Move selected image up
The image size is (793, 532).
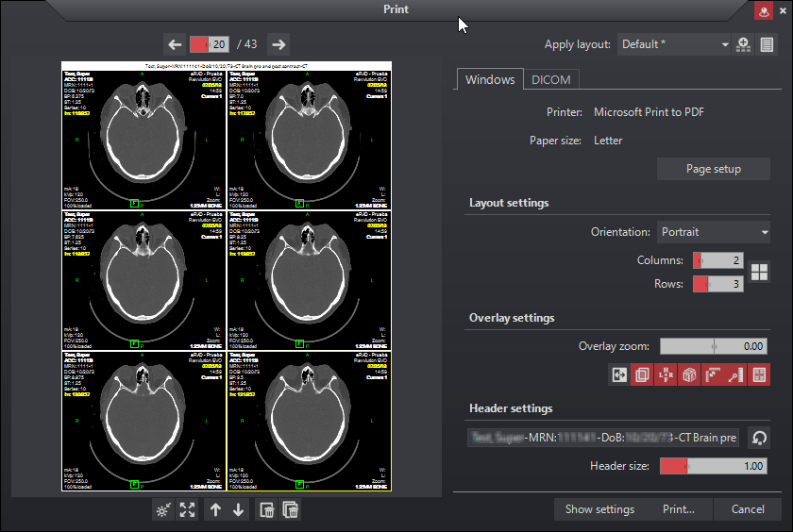tap(215, 510)
